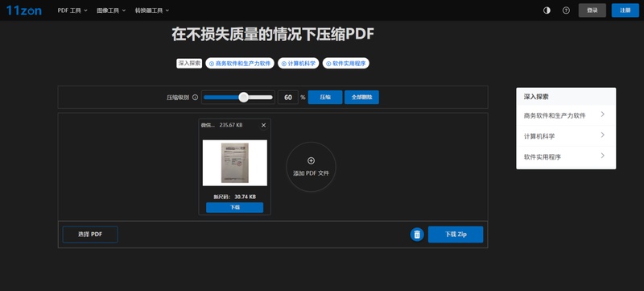This screenshot has width=644, height=291.
Task: Expand 计算机科学 in sidebar
Action: pos(566,135)
